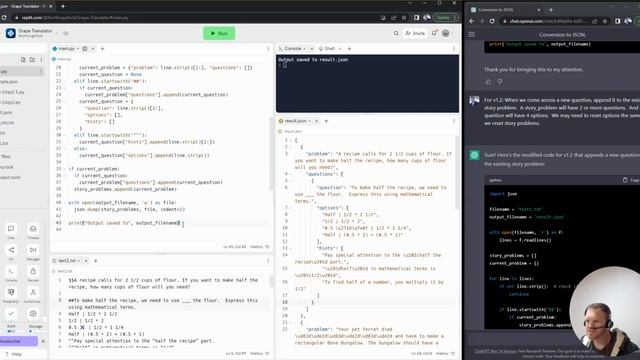Open the test1.txt pane options menu
Image resolution: width=640 pixels, height=360 pixels.
[268, 261]
